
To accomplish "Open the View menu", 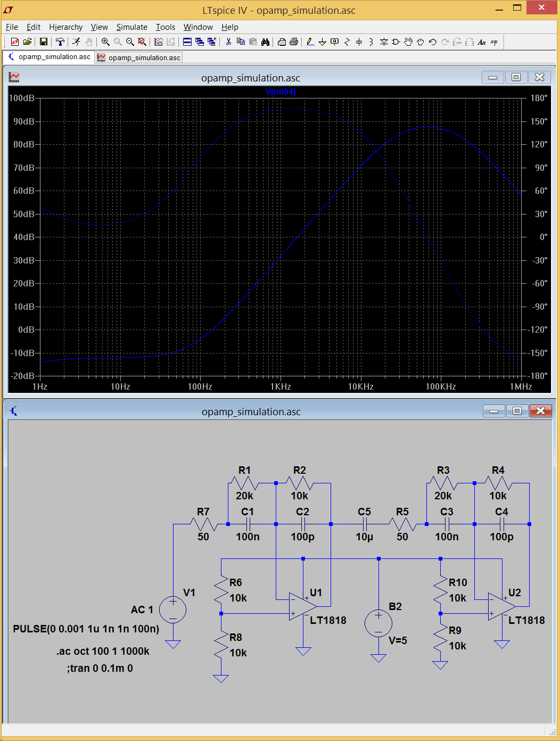I will [x=99, y=27].
